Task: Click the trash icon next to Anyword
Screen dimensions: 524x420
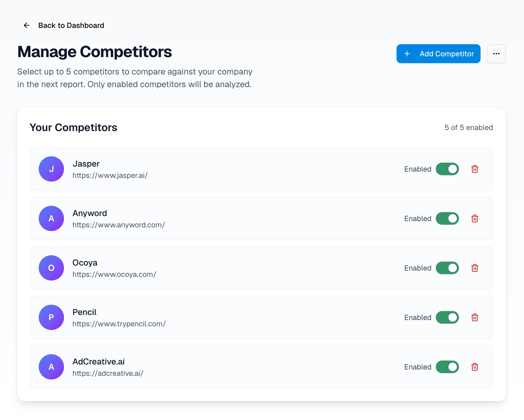Action: 475,218
